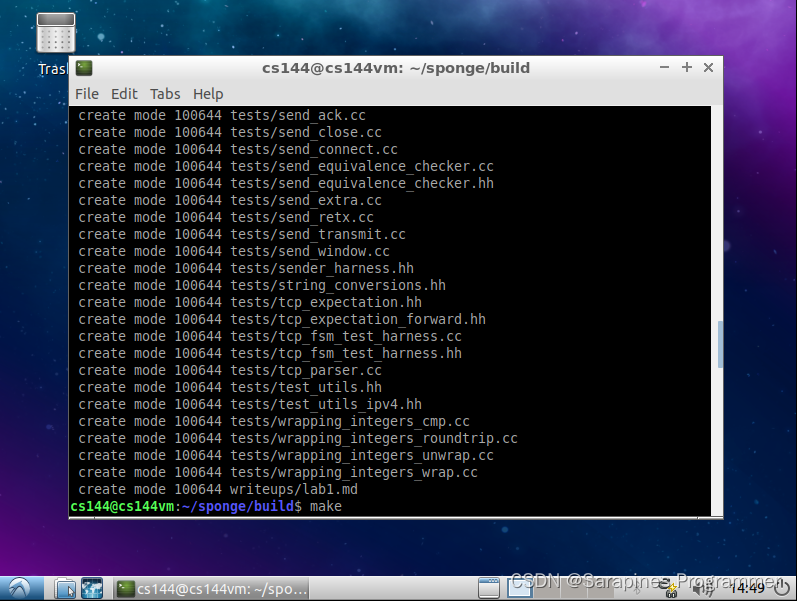Maximize the terminal window
The width and height of the screenshot is (797, 601).
pos(687,67)
